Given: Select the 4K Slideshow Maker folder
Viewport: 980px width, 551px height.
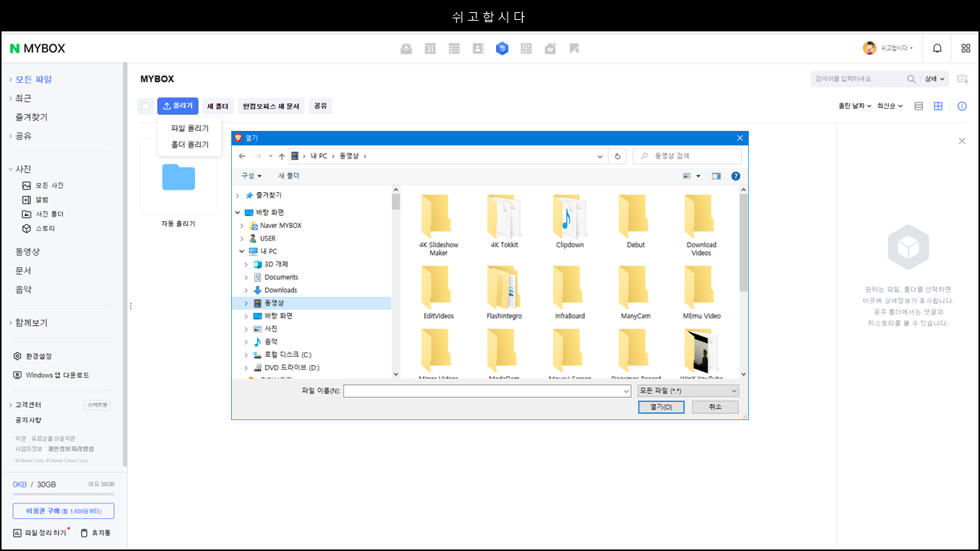Looking at the screenshot, I should click(x=439, y=226).
